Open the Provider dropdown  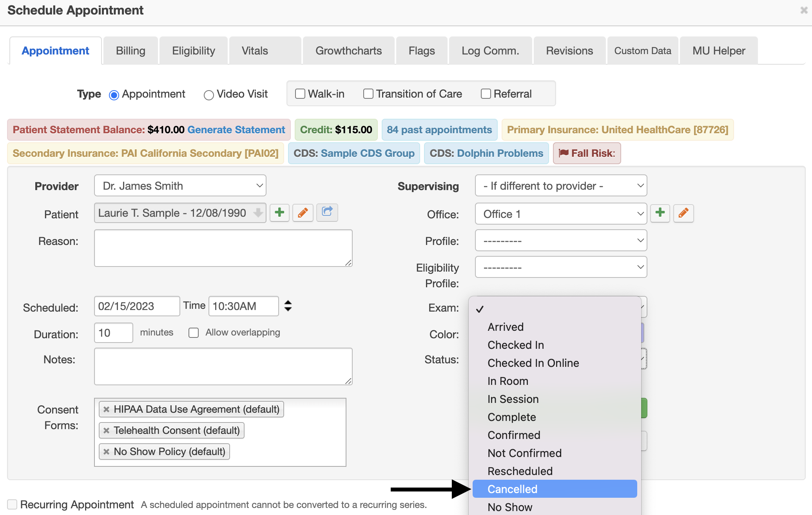tap(180, 185)
